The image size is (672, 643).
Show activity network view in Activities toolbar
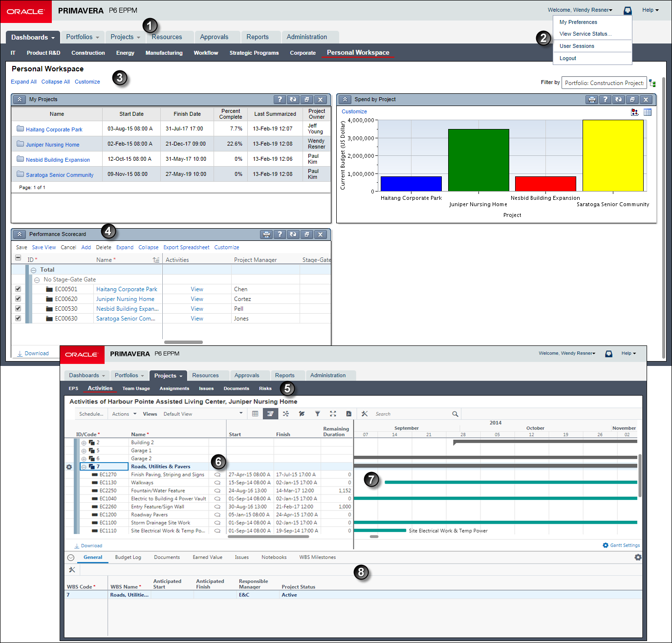286,414
